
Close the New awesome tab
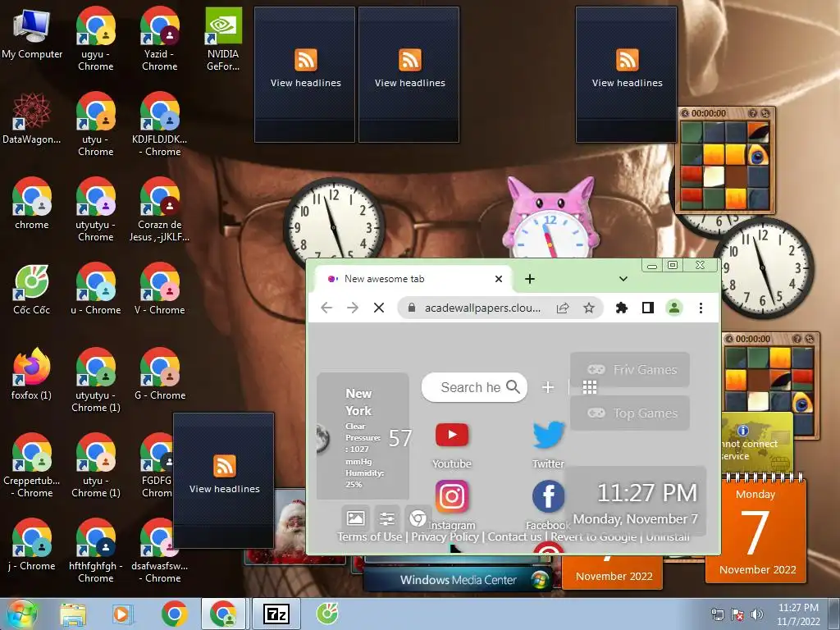(499, 279)
